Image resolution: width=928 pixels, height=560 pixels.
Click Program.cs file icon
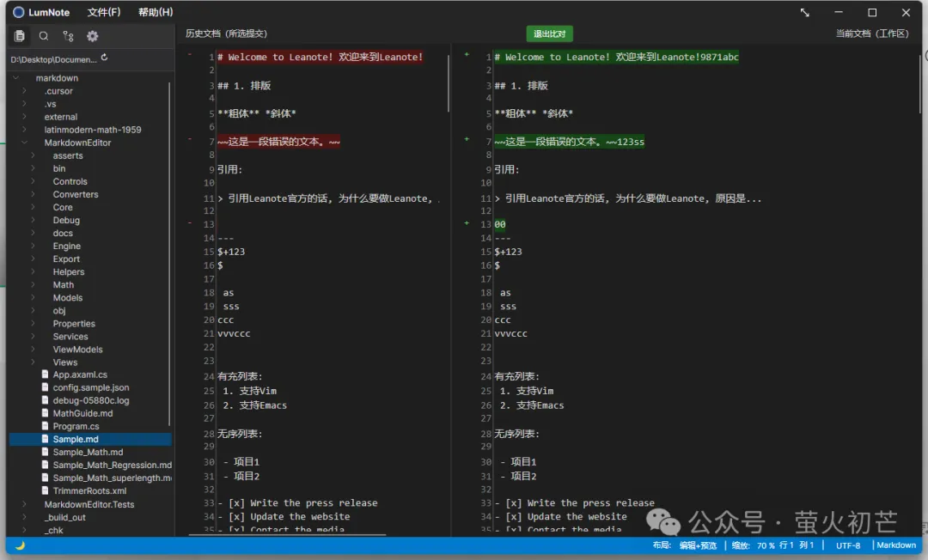coord(45,426)
